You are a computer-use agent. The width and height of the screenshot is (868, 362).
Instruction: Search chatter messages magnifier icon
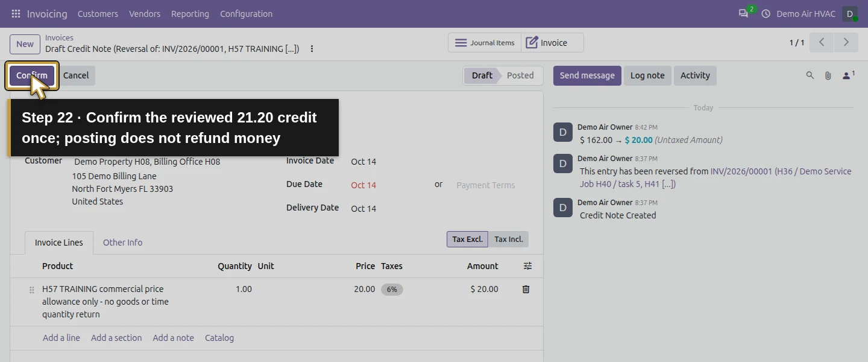(x=810, y=75)
